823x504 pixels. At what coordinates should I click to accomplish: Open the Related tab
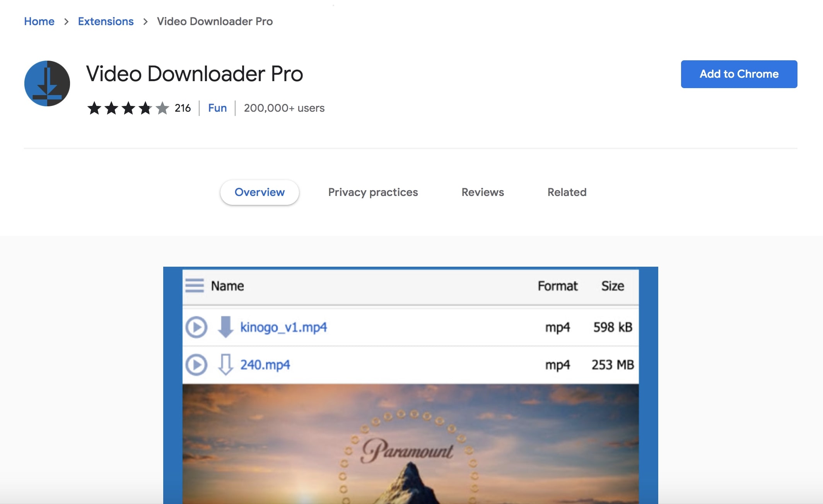click(567, 192)
